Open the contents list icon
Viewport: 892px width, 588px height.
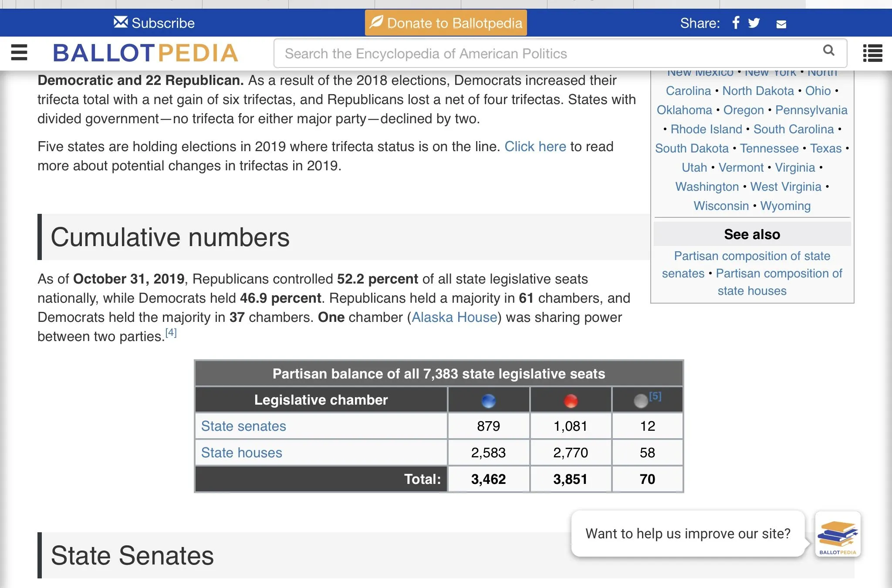(872, 53)
